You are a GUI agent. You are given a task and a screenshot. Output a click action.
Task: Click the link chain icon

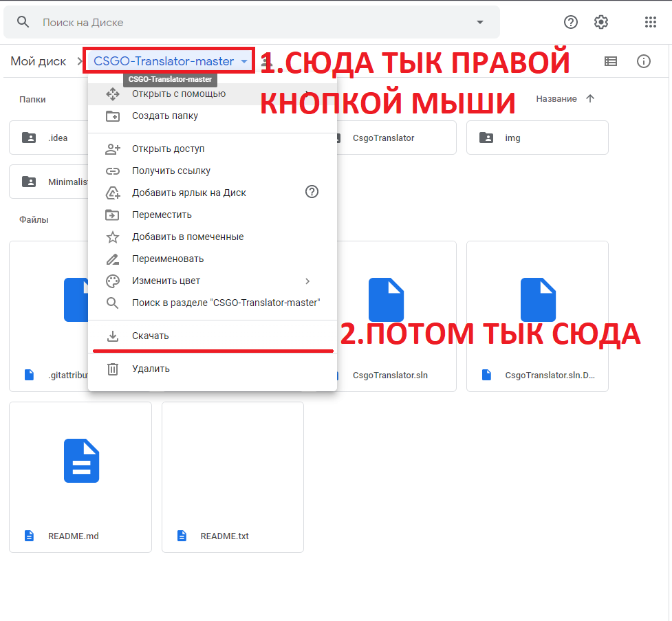point(113,171)
